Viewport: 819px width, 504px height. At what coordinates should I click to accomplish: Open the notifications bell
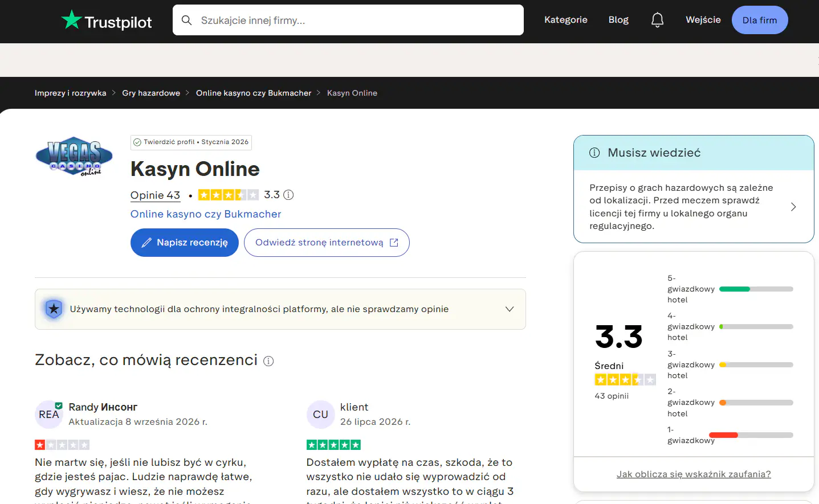click(x=657, y=20)
